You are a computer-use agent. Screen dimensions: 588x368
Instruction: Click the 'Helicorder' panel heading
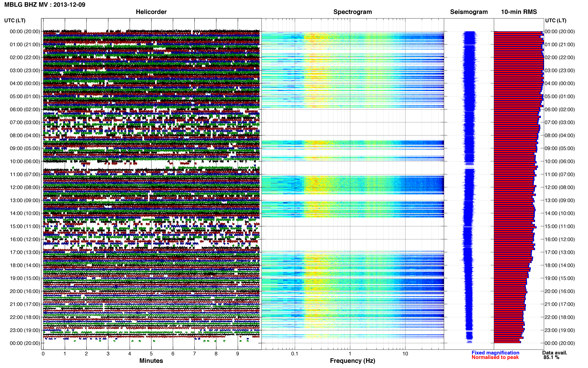point(151,12)
